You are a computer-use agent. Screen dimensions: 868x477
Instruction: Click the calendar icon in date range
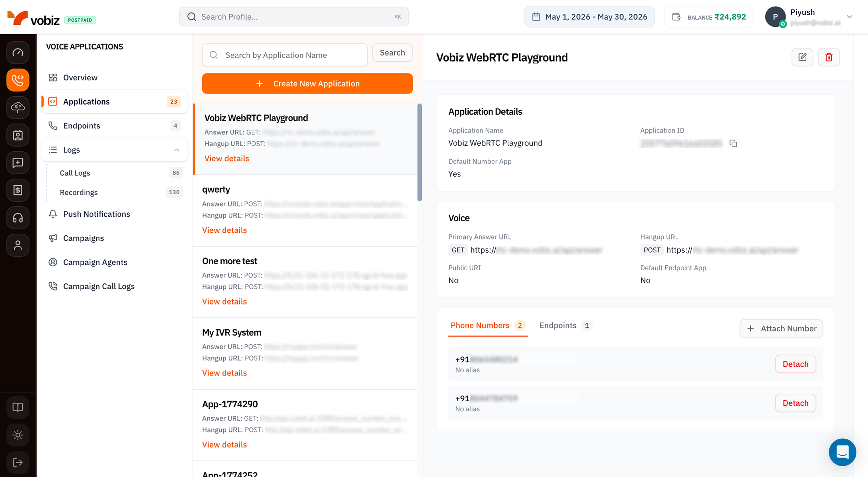tap(536, 17)
